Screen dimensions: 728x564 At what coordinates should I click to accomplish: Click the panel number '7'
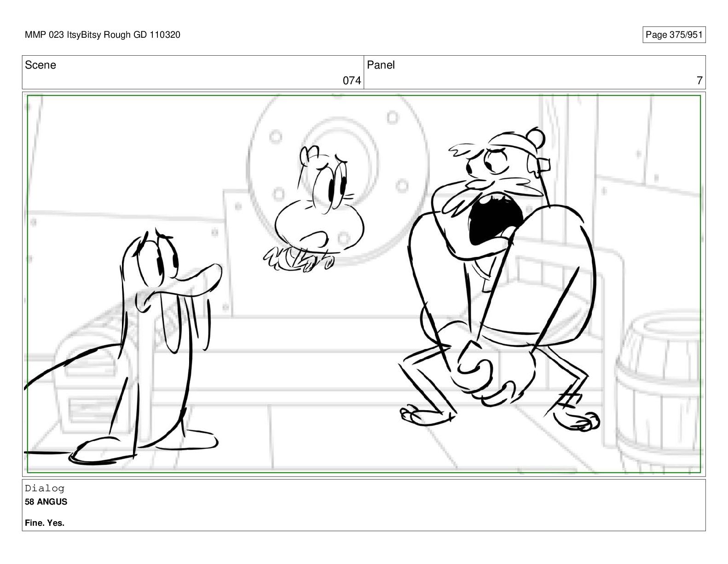[699, 81]
